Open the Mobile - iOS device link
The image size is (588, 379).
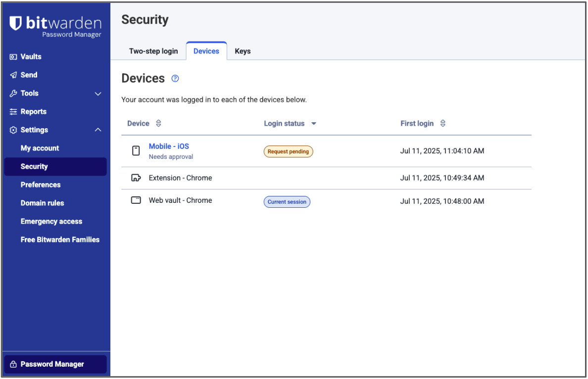coord(169,146)
